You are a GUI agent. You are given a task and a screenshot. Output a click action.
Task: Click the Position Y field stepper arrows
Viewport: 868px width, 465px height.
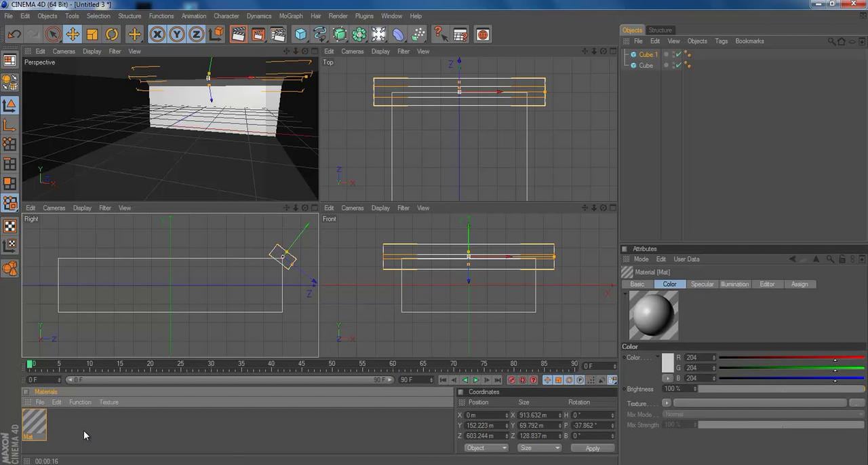point(507,426)
